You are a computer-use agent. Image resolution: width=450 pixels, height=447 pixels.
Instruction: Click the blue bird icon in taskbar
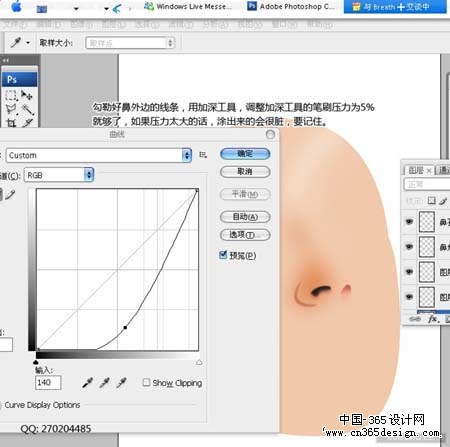(x=117, y=8)
